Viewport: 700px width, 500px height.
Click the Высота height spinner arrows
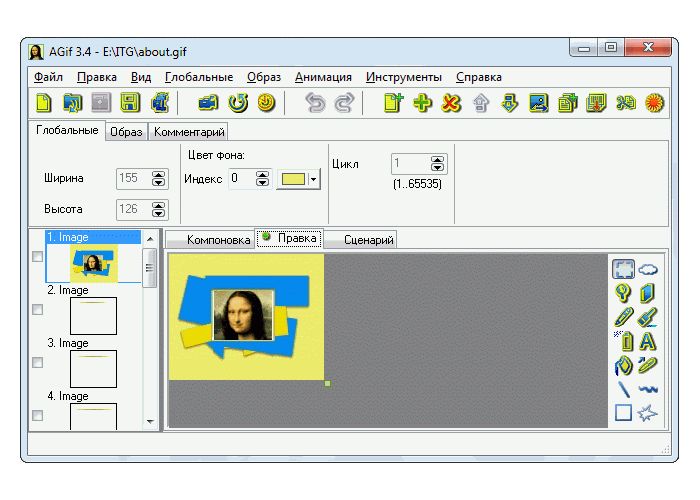pyautogui.click(x=158, y=209)
